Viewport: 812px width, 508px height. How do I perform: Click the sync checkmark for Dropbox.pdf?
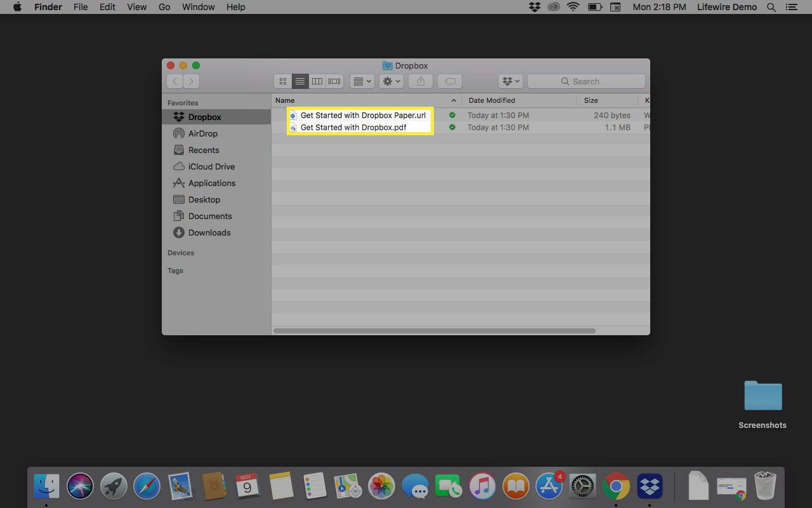point(452,127)
